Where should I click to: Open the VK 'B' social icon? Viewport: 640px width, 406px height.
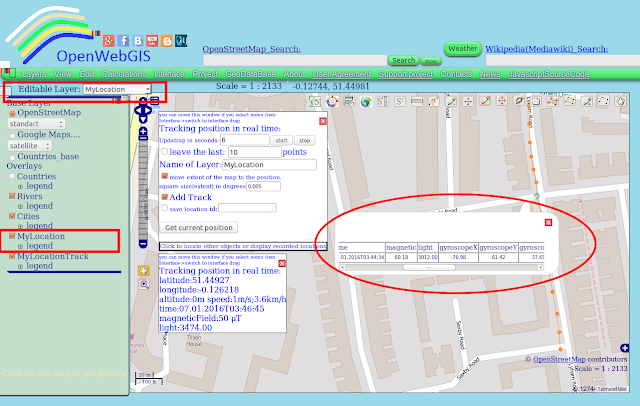pos(138,41)
